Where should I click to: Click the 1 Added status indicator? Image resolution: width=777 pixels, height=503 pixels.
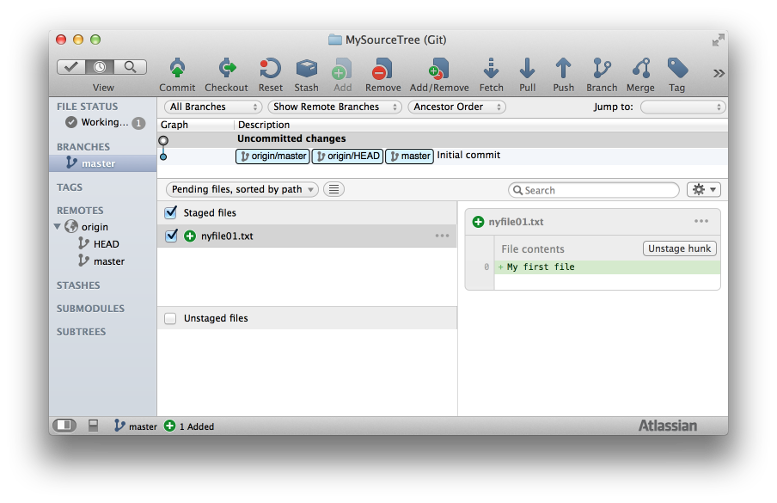(189, 426)
